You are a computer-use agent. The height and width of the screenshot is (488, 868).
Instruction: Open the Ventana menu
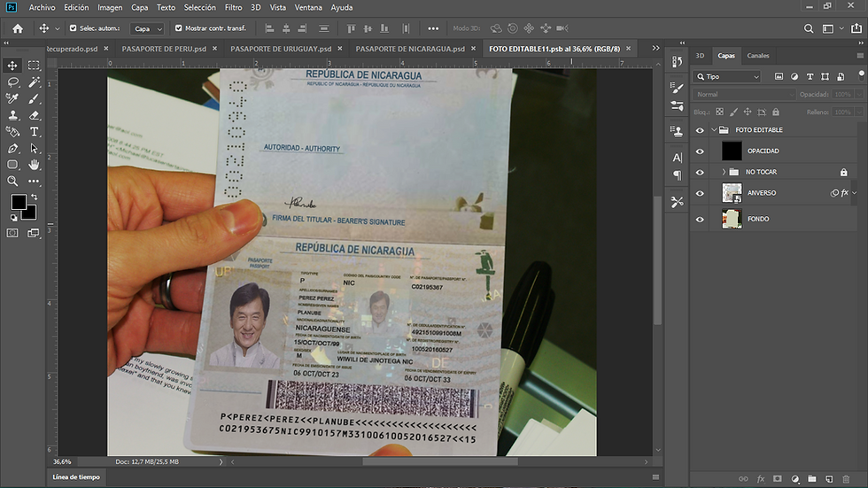point(308,7)
